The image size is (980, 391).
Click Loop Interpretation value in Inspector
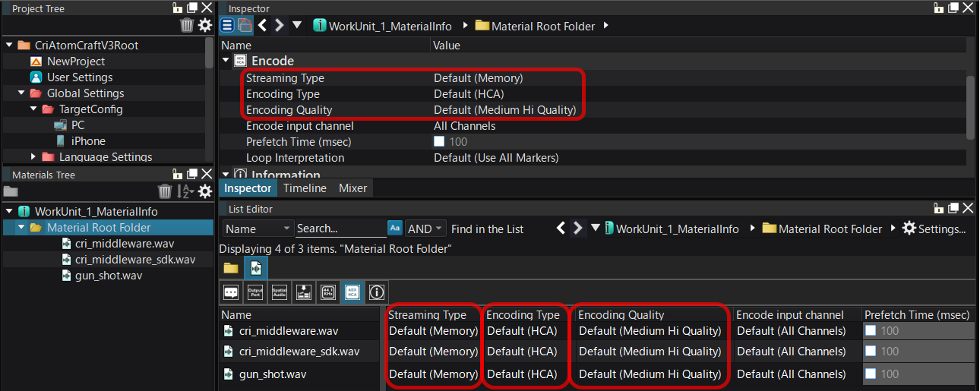point(496,157)
